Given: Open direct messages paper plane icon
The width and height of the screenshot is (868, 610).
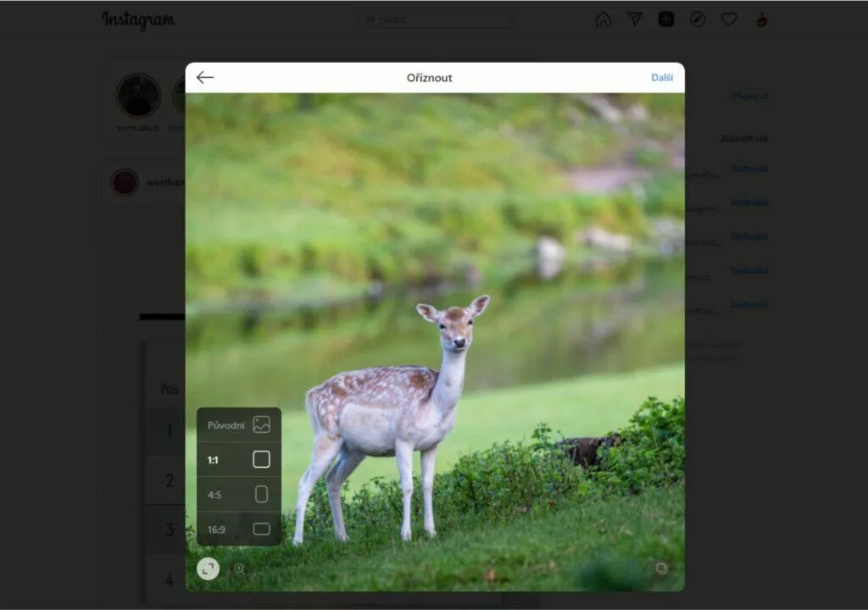Looking at the screenshot, I should click(635, 19).
